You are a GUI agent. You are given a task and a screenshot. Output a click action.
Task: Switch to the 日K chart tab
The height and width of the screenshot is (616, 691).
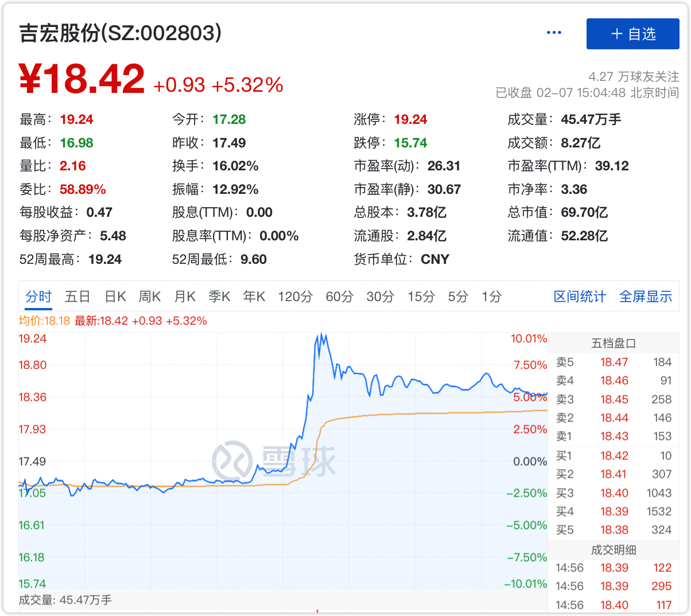pyautogui.click(x=115, y=297)
